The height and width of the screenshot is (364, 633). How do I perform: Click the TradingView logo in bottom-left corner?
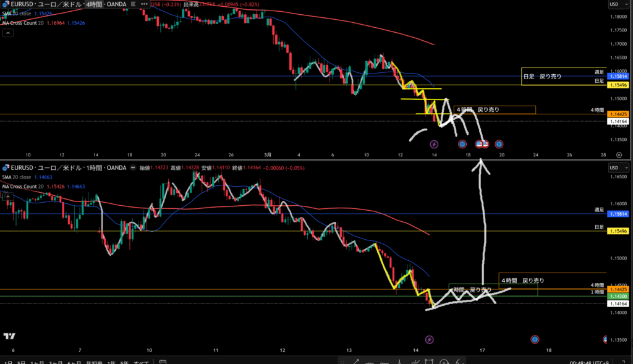tap(9, 336)
